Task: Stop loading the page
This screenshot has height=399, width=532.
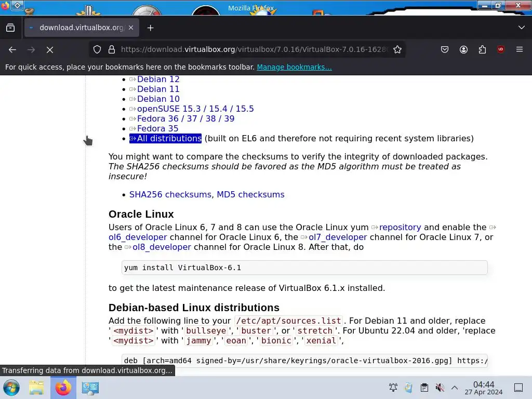Action: pos(50,50)
